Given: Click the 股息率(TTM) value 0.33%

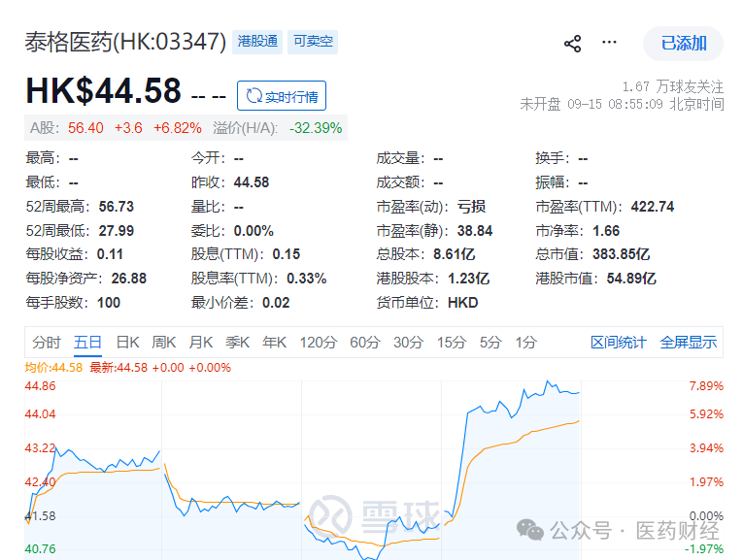Looking at the screenshot, I should tap(307, 279).
